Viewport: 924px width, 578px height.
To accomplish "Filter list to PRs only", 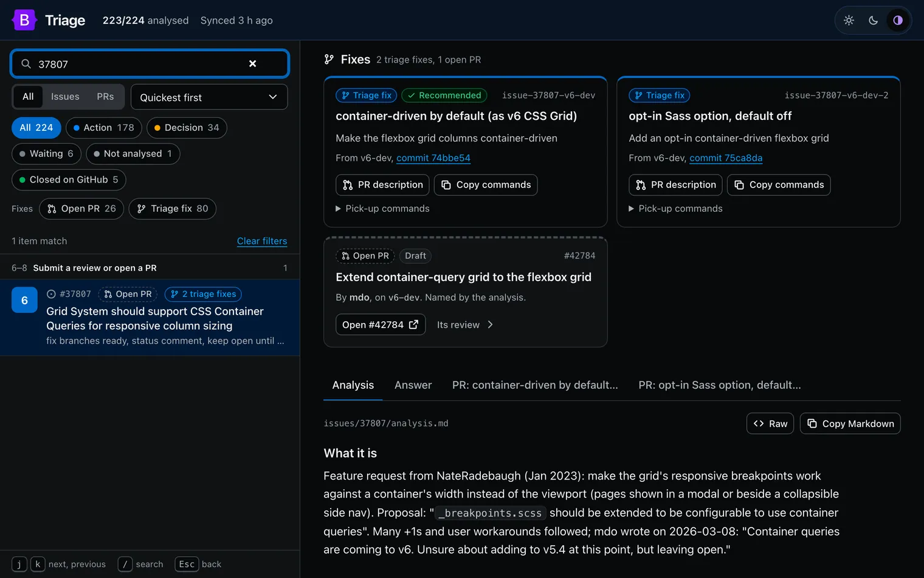I will [105, 97].
